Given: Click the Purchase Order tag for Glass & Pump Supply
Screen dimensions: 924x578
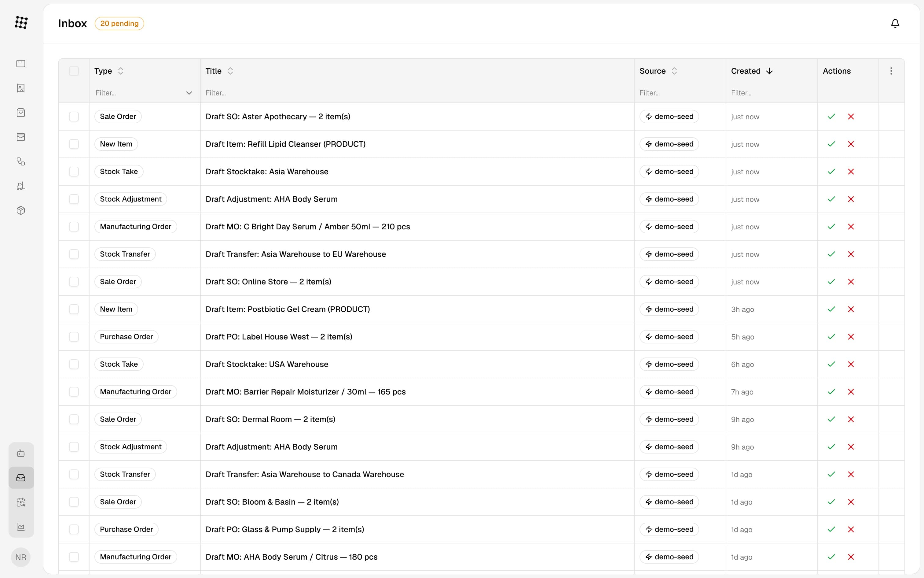Looking at the screenshot, I should 127,529.
